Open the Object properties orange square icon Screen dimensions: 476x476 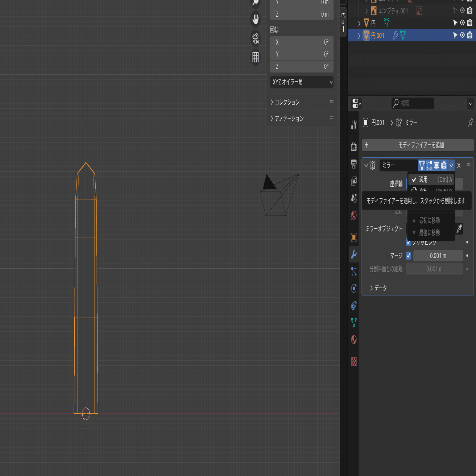(x=354, y=237)
